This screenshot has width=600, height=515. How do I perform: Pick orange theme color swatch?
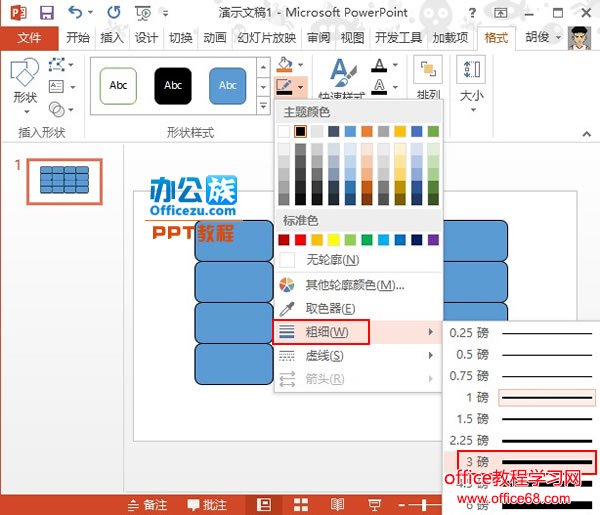pyautogui.click(x=367, y=132)
